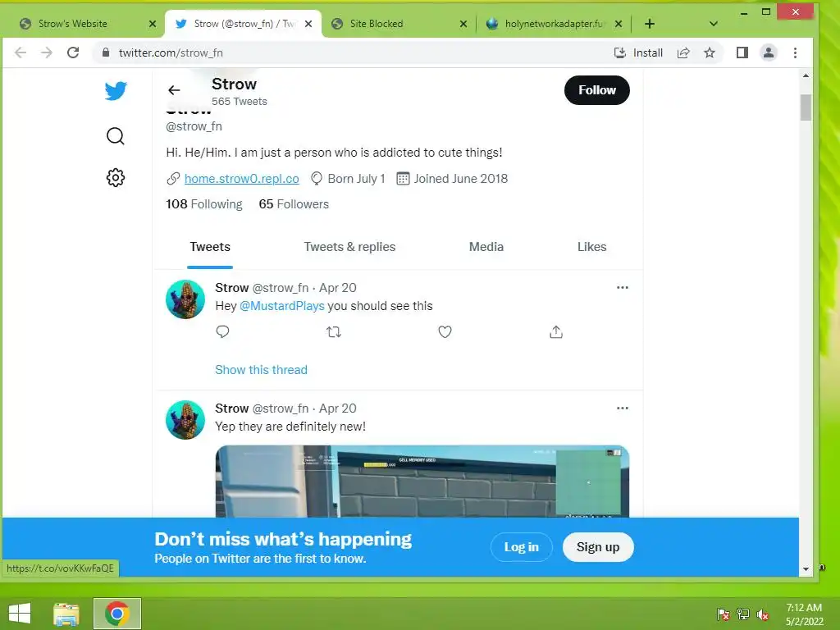The width and height of the screenshot is (840, 630).
Task: Open Chrome profile avatar icon
Action: (x=768, y=52)
